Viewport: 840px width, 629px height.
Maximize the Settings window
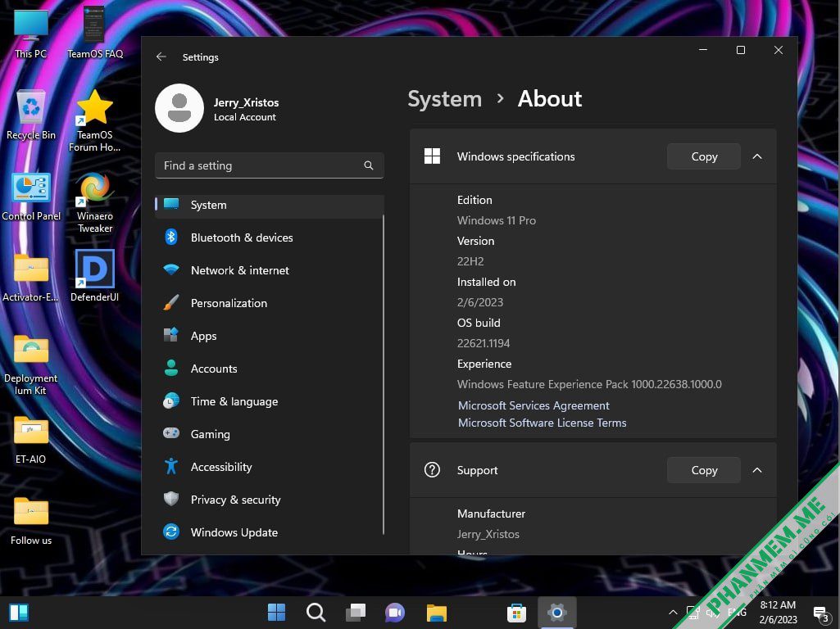pyautogui.click(x=740, y=50)
